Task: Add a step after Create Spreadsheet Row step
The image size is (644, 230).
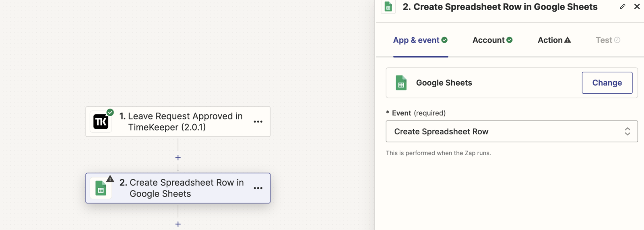Action: coord(178,224)
